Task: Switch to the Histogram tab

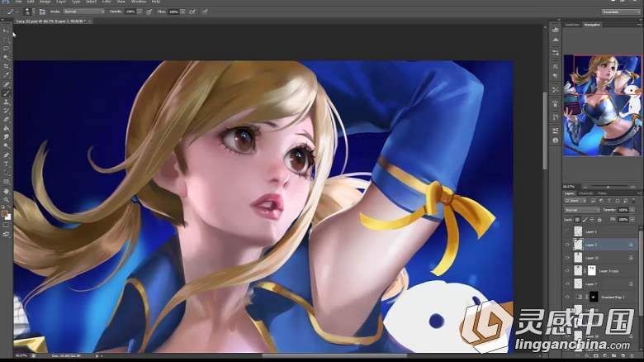Action: coord(572,25)
